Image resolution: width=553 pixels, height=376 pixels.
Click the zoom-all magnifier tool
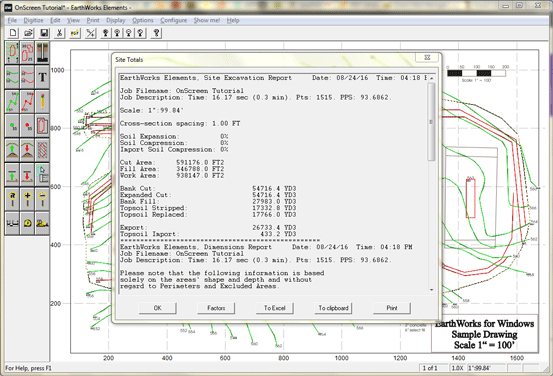click(12, 199)
